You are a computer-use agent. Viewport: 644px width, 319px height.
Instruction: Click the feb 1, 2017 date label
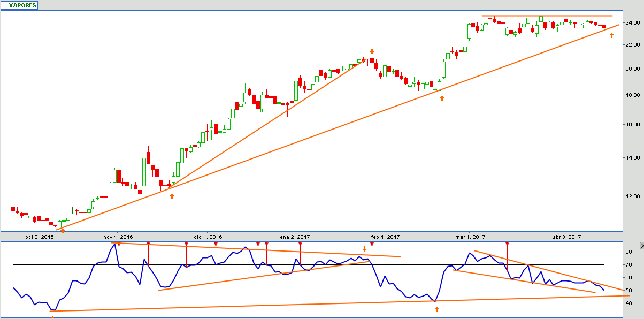pos(385,237)
